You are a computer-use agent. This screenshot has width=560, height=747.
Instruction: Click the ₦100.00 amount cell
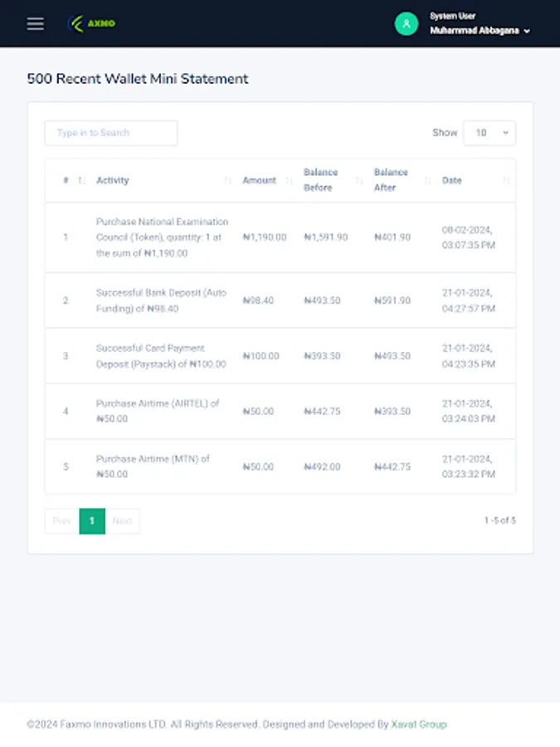[261, 356]
